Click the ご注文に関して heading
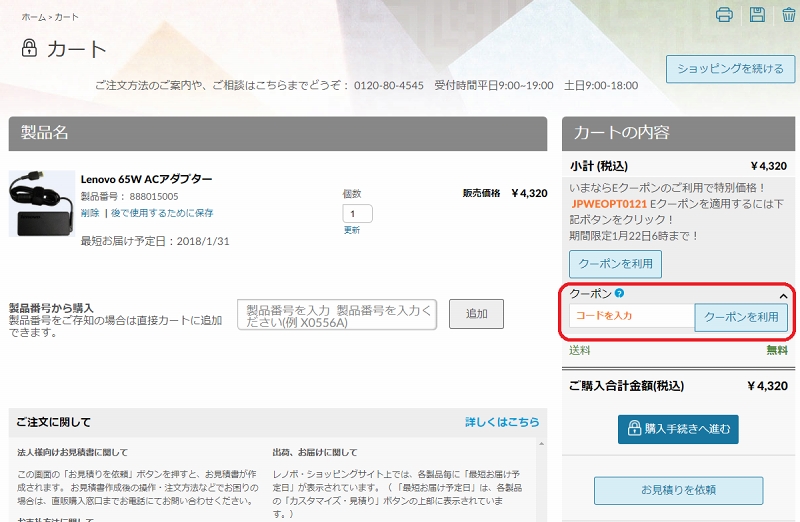800x522 pixels. coord(53,422)
